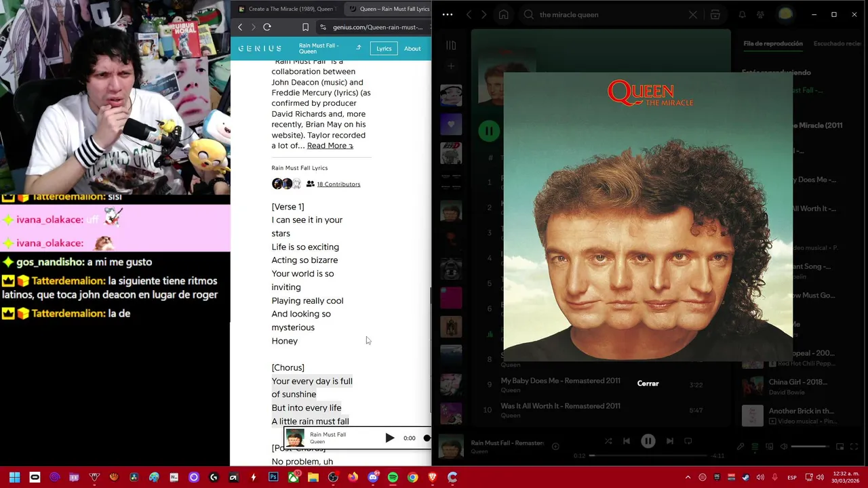Bookmark the Genius page in browser toolbar
Screen dimensions: 868x488
click(305, 27)
